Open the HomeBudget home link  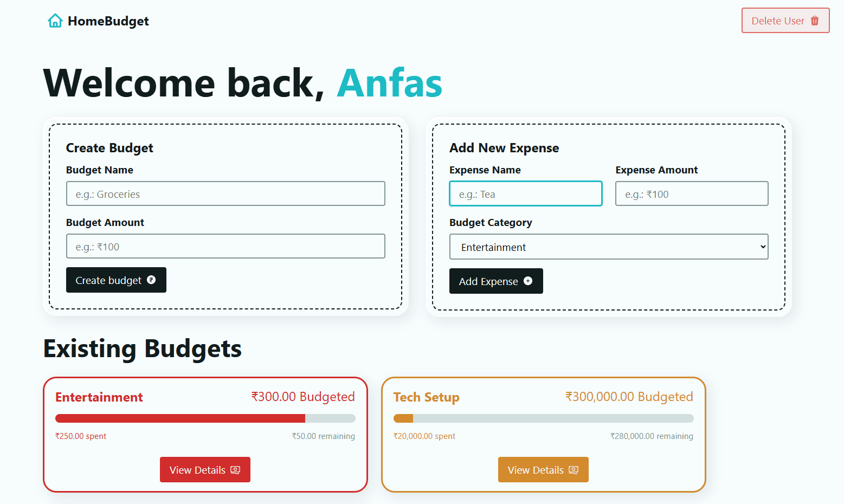click(x=99, y=21)
